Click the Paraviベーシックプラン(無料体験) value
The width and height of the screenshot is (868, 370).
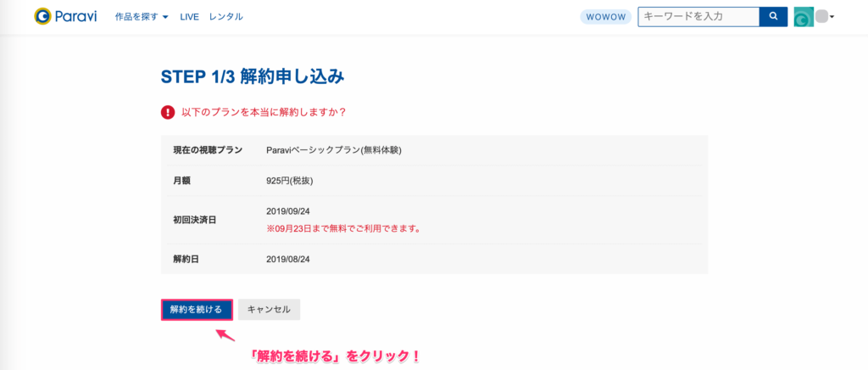(x=334, y=150)
